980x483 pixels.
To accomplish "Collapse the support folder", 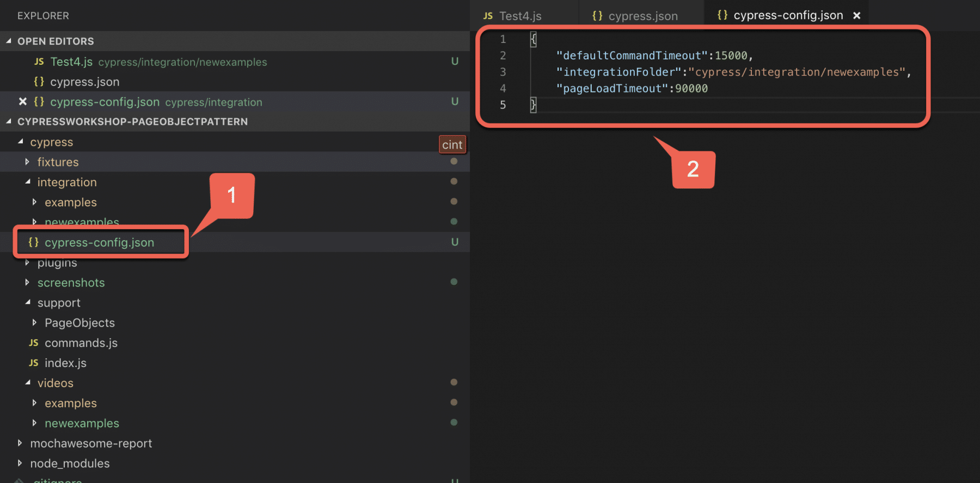I will pos(28,302).
